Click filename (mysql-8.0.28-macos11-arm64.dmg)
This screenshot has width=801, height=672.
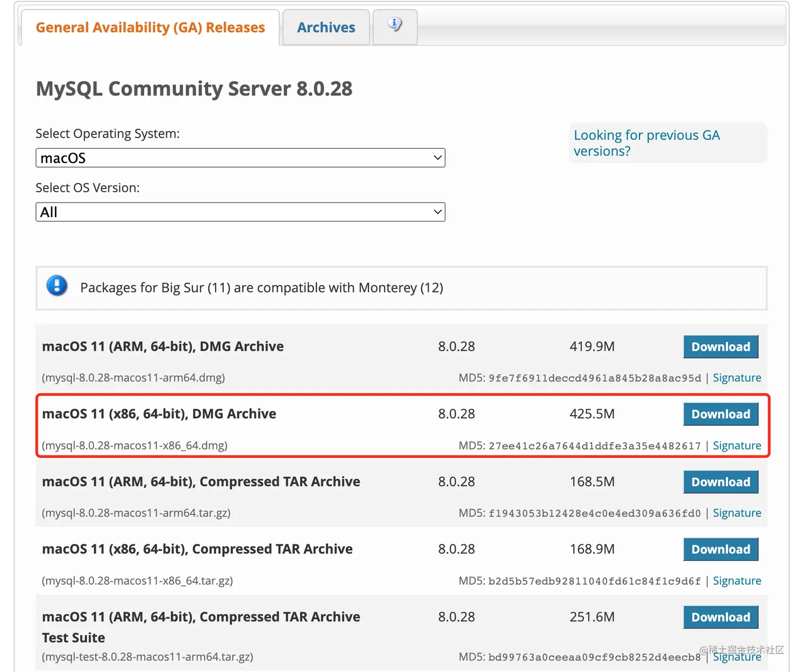(133, 378)
